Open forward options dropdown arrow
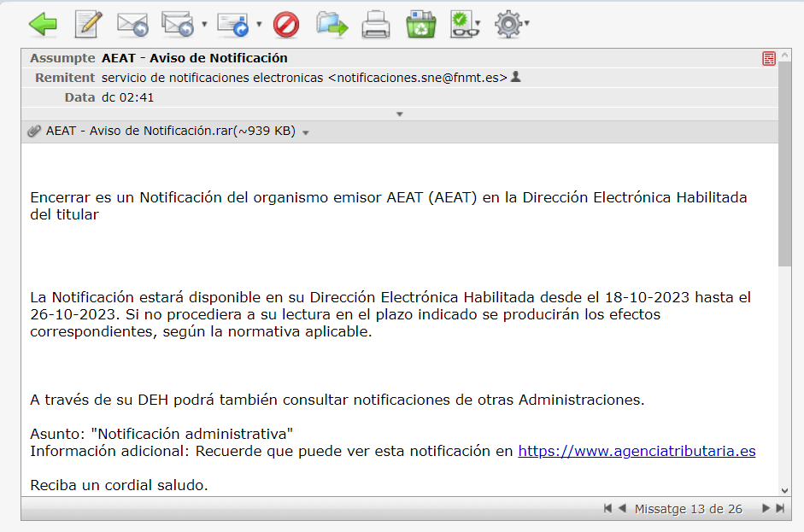Screen dimensions: 804x532 click(259, 24)
